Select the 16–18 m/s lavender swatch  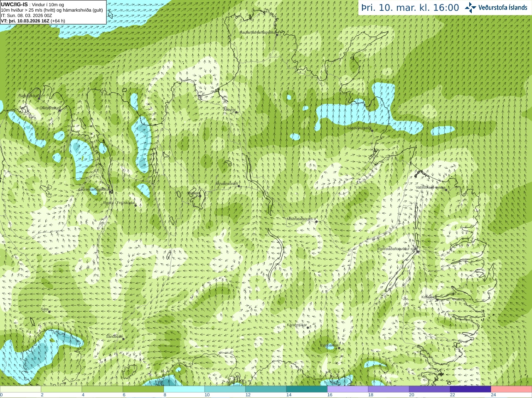click(348, 389)
